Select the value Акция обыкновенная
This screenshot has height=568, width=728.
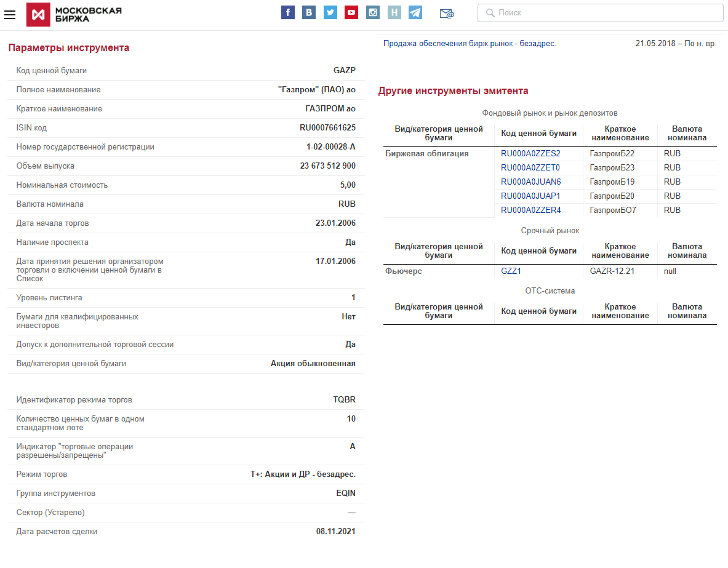(x=313, y=364)
